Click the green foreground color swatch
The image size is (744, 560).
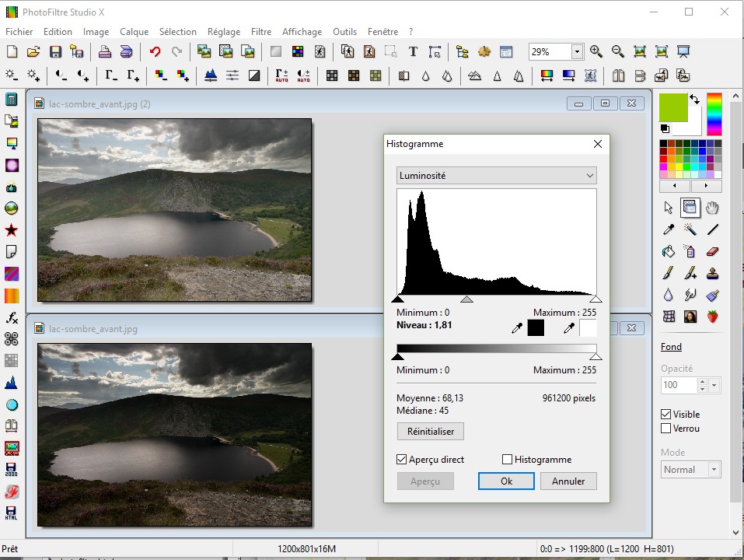coord(673,107)
